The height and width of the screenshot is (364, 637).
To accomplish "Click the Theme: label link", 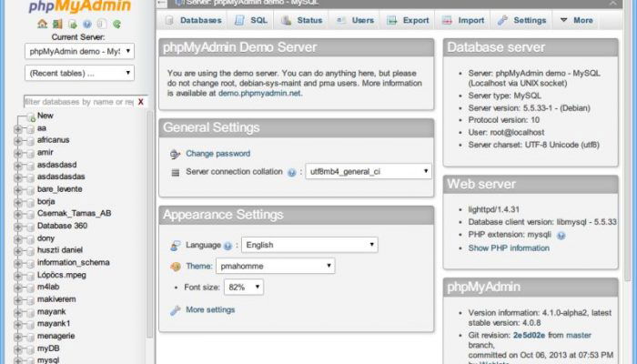I will (199, 266).
